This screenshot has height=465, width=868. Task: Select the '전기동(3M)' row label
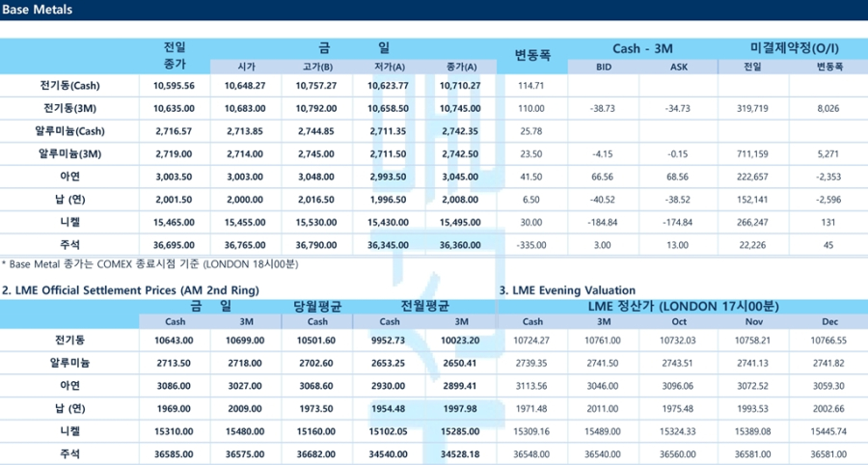[69, 108]
